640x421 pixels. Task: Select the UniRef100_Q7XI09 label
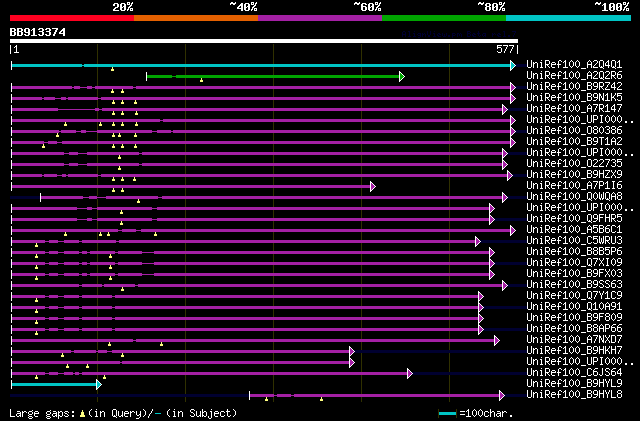tap(574, 263)
